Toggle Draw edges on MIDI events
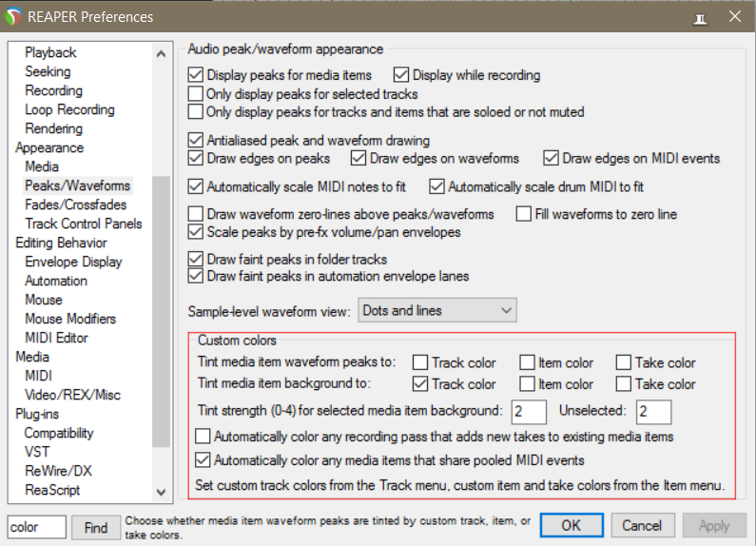Viewport: 756px width, 546px height. coord(551,158)
